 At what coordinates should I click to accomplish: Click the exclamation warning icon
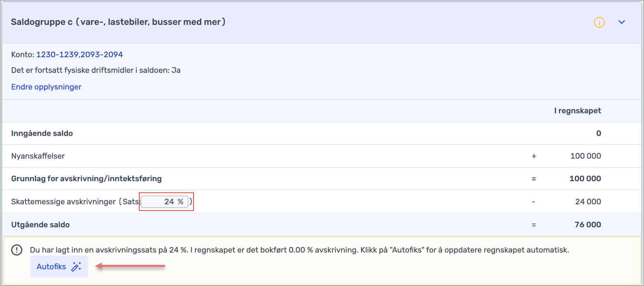tap(17, 250)
